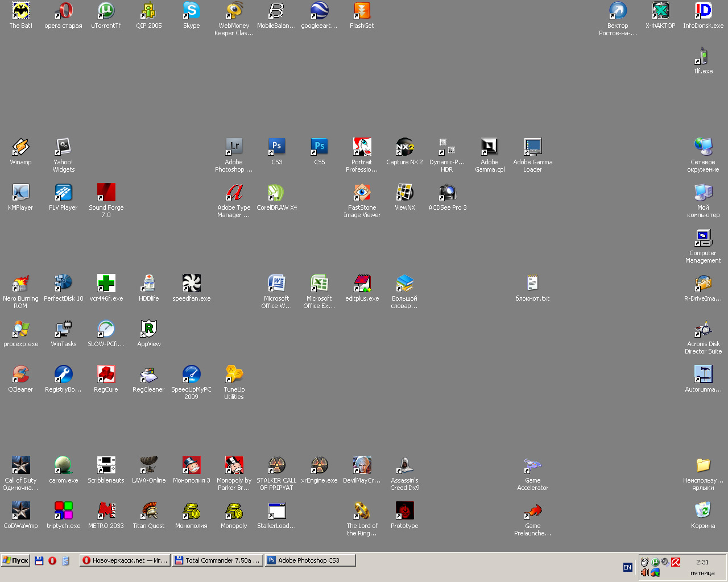Open Acronis Disk Director Suite icon

pos(704,329)
